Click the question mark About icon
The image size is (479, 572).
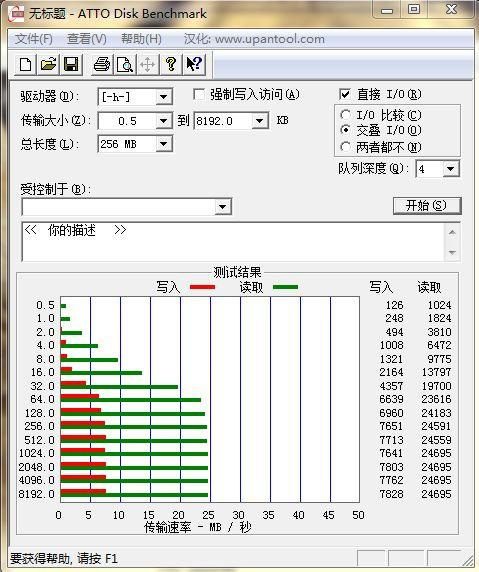click(171, 65)
